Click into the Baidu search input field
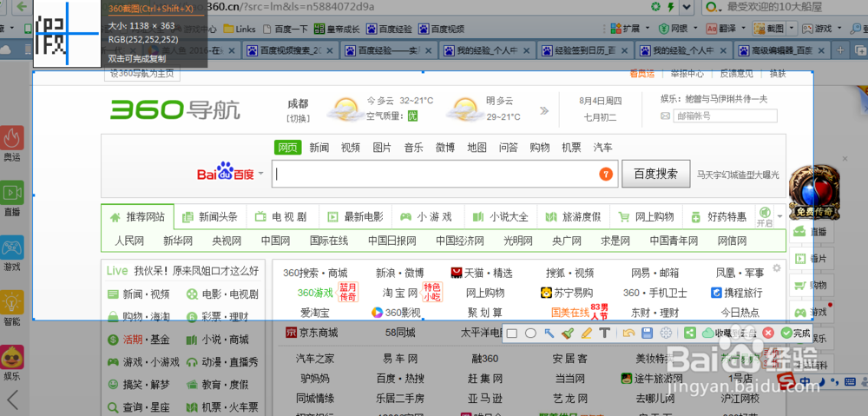This screenshot has height=416, width=868. pyautogui.click(x=444, y=174)
